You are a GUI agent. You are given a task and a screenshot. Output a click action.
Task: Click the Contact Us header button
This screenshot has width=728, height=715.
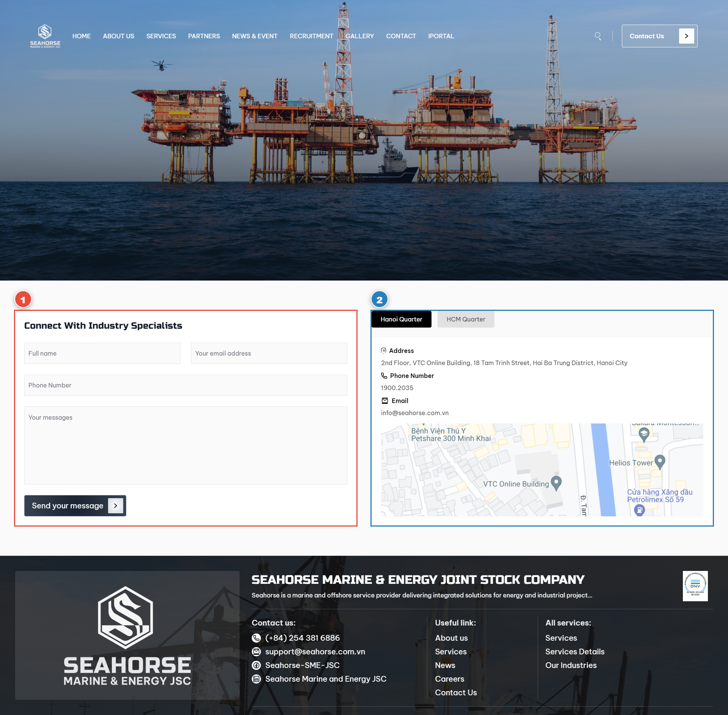click(660, 36)
